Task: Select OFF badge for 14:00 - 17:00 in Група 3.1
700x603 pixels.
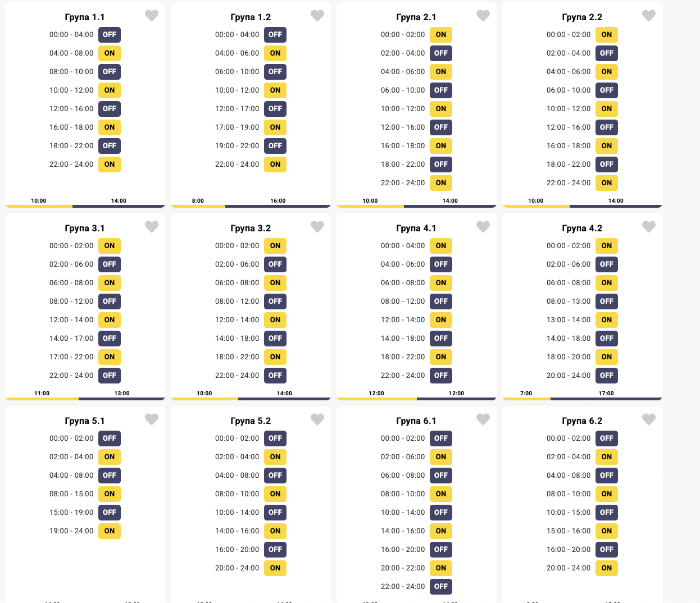Action: (110, 339)
